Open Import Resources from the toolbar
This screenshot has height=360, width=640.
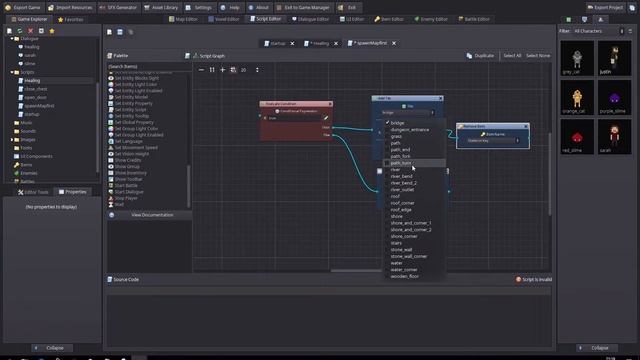70,7
